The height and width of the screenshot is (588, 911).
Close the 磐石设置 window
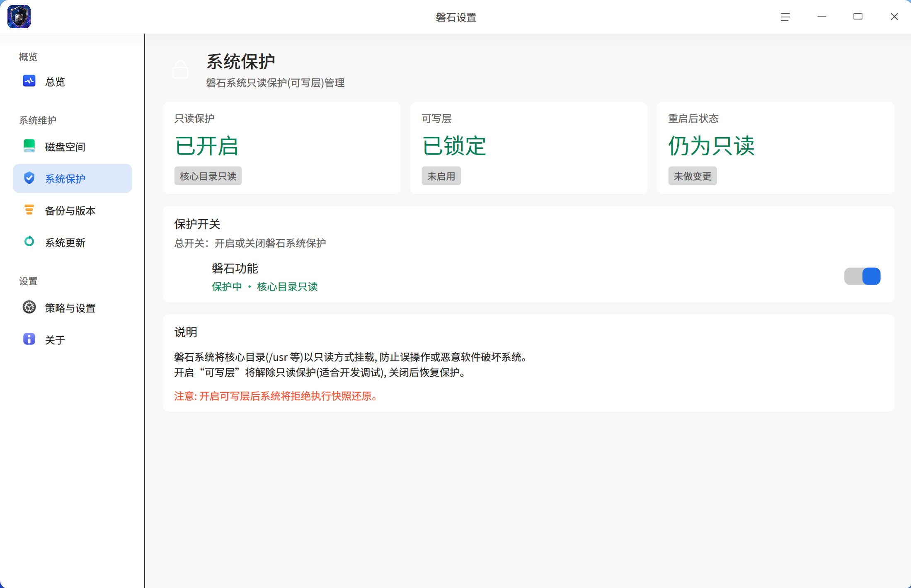(x=894, y=17)
